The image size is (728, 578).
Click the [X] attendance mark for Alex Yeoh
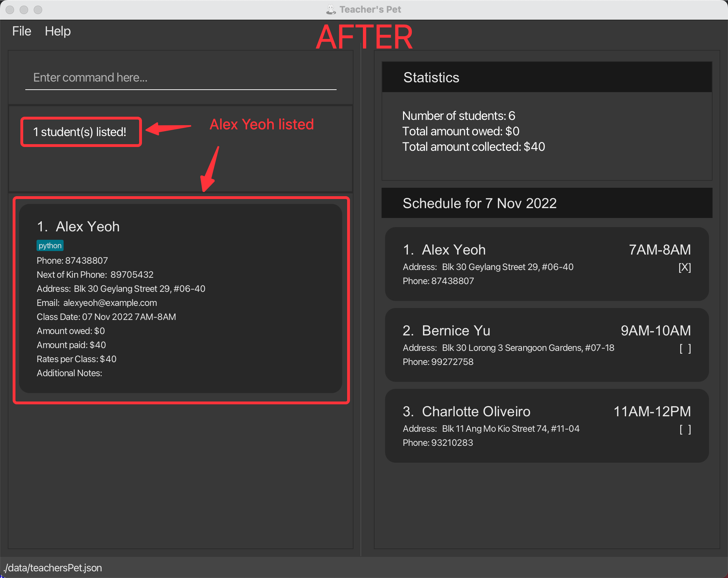(685, 267)
